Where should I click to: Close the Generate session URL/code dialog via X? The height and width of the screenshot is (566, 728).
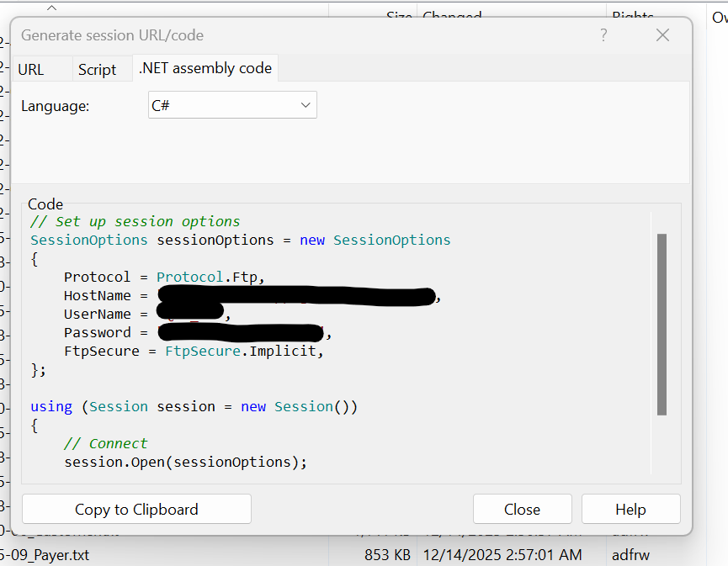(x=662, y=35)
